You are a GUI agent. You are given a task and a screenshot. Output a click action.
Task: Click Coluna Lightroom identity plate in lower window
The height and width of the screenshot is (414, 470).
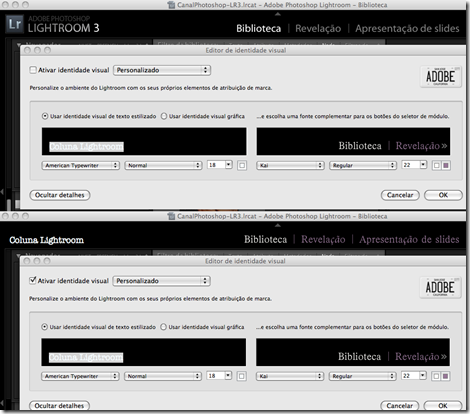(x=47, y=240)
